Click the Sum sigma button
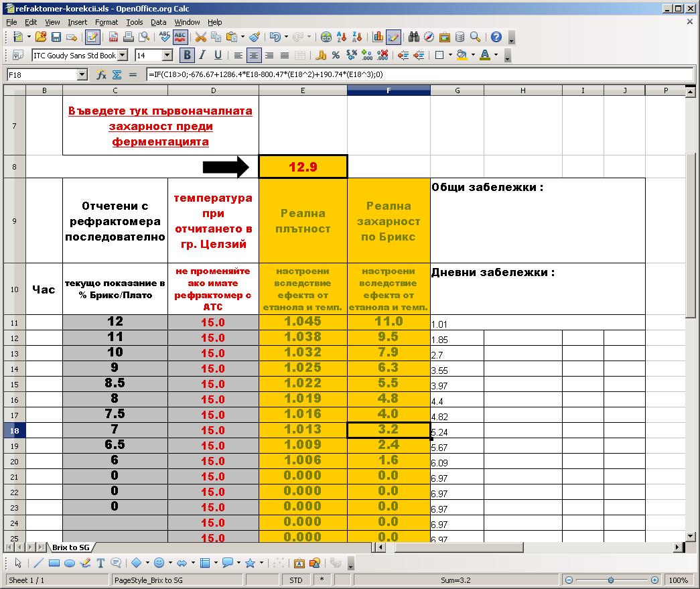700x589 pixels. 117,74
